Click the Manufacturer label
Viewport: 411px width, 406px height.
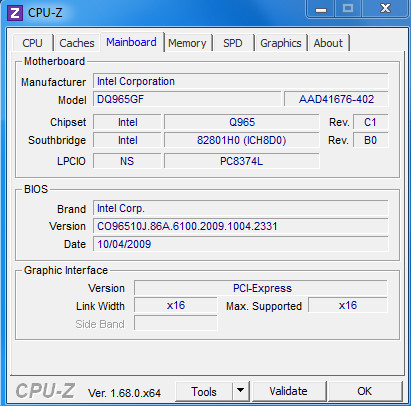tap(53, 82)
